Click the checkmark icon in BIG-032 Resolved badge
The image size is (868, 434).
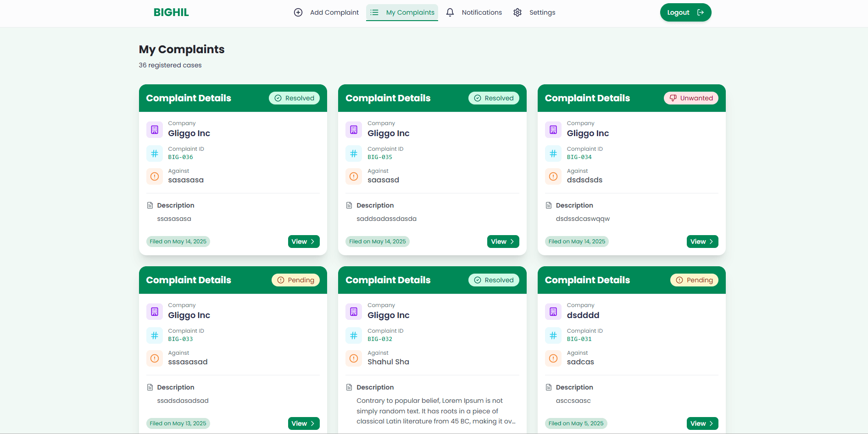coord(477,280)
